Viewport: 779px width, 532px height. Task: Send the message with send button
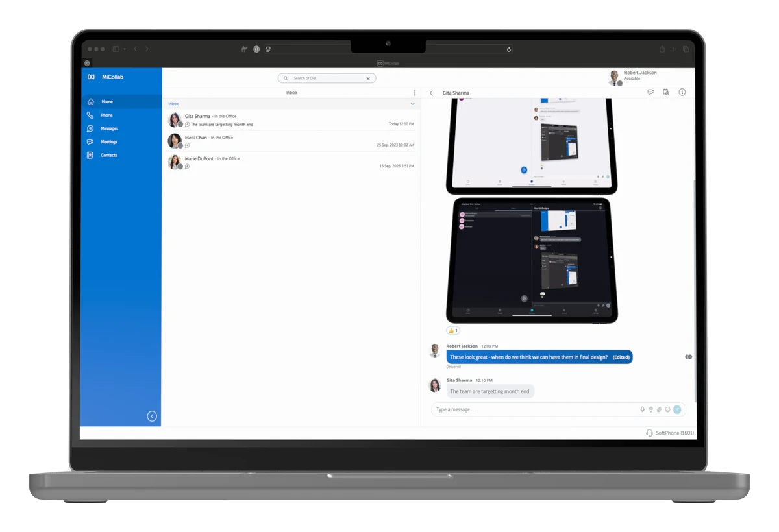click(677, 409)
